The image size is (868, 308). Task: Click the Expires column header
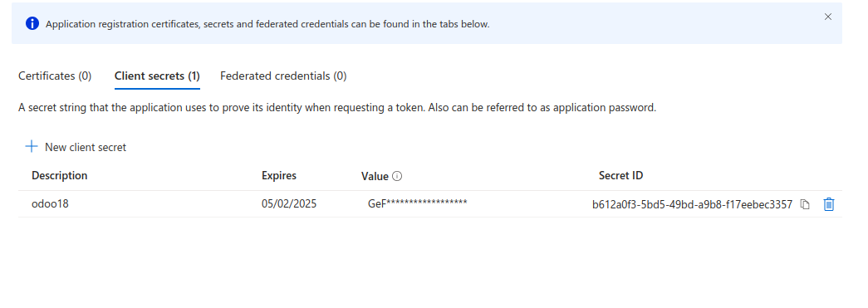279,176
